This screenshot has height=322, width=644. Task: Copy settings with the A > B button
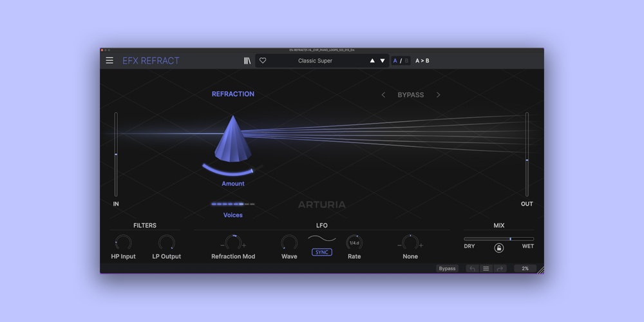pyautogui.click(x=422, y=61)
